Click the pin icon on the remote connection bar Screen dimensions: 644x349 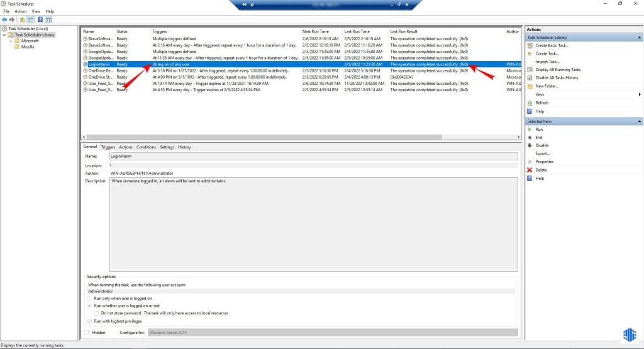245,4
